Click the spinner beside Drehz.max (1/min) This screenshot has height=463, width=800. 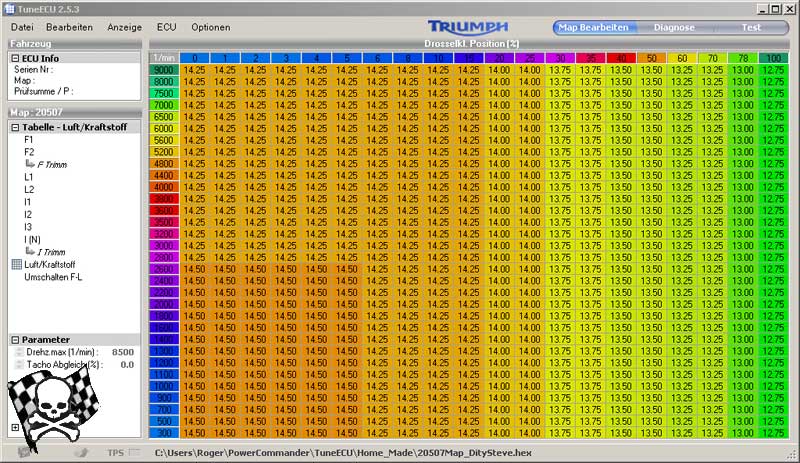(x=19, y=352)
